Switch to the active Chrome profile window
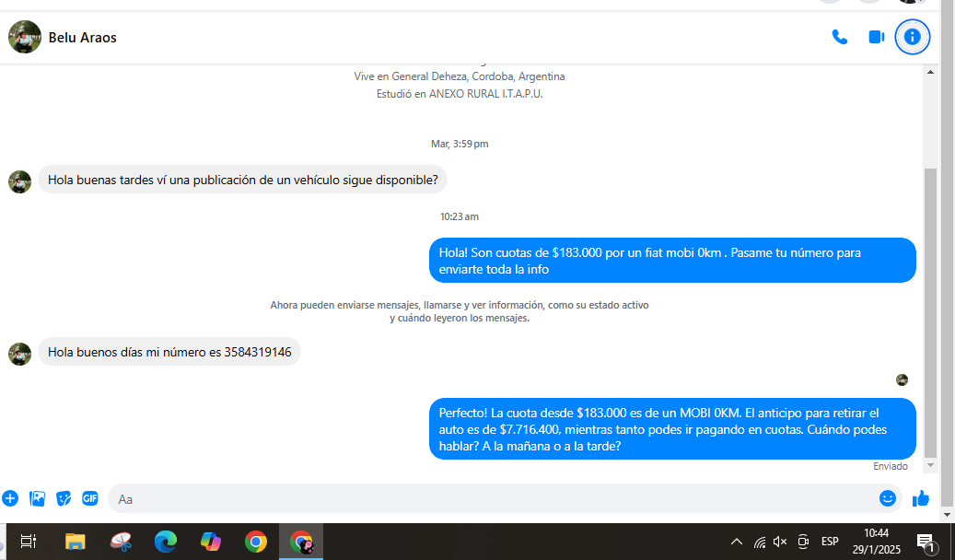This screenshot has width=955, height=560. point(301,541)
